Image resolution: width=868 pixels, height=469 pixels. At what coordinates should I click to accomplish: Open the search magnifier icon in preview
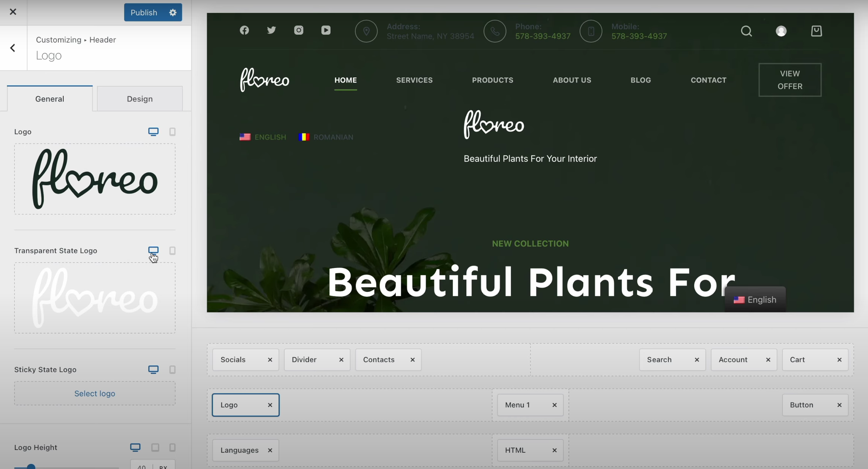tap(746, 31)
